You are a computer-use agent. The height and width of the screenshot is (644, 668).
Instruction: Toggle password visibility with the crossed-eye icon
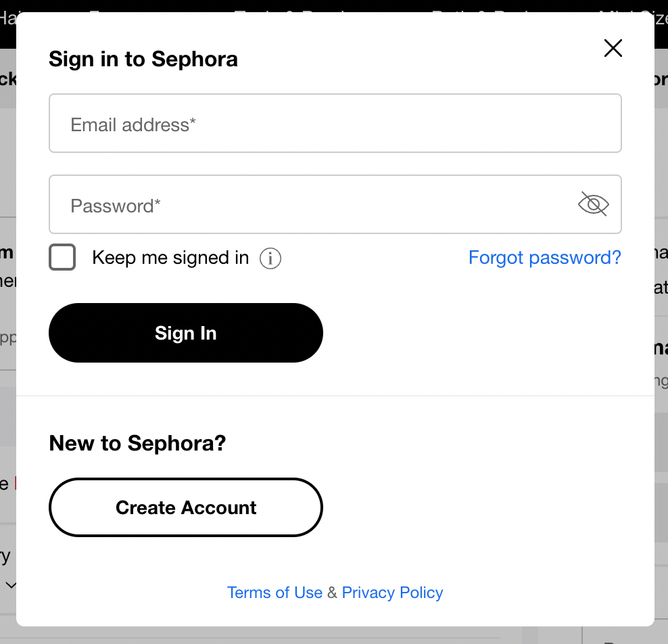pos(594,204)
